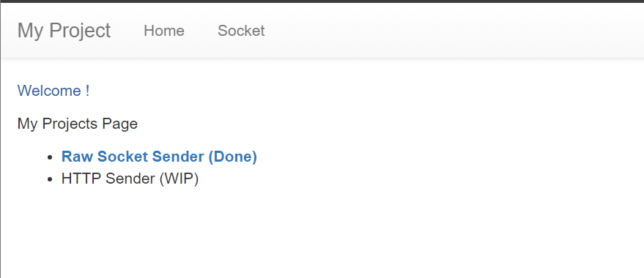Select the HTTP Sender (WIP) list item
The width and height of the screenshot is (644, 278).
[x=130, y=179]
